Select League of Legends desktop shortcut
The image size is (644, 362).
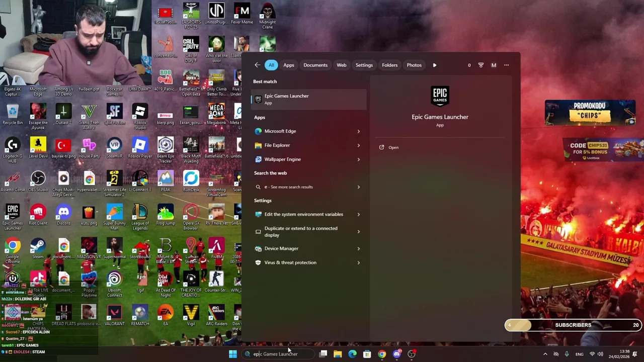[140, 217]
